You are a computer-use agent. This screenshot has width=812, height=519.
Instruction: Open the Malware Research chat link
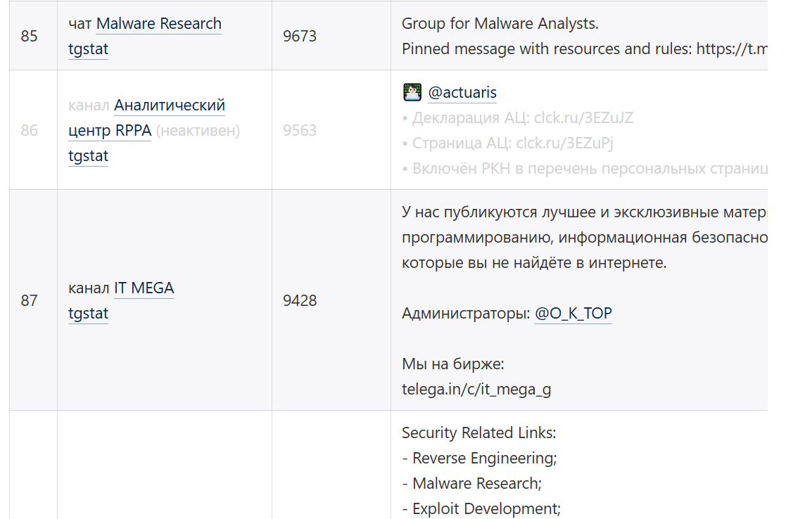(x=158, y=24)
